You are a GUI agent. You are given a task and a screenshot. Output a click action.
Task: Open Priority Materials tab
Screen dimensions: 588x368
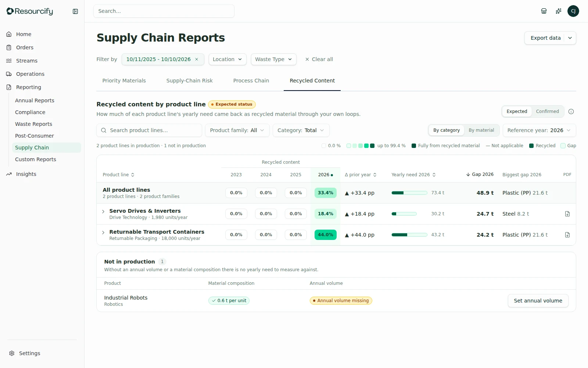pyautogui.click(x=124, y=81)
